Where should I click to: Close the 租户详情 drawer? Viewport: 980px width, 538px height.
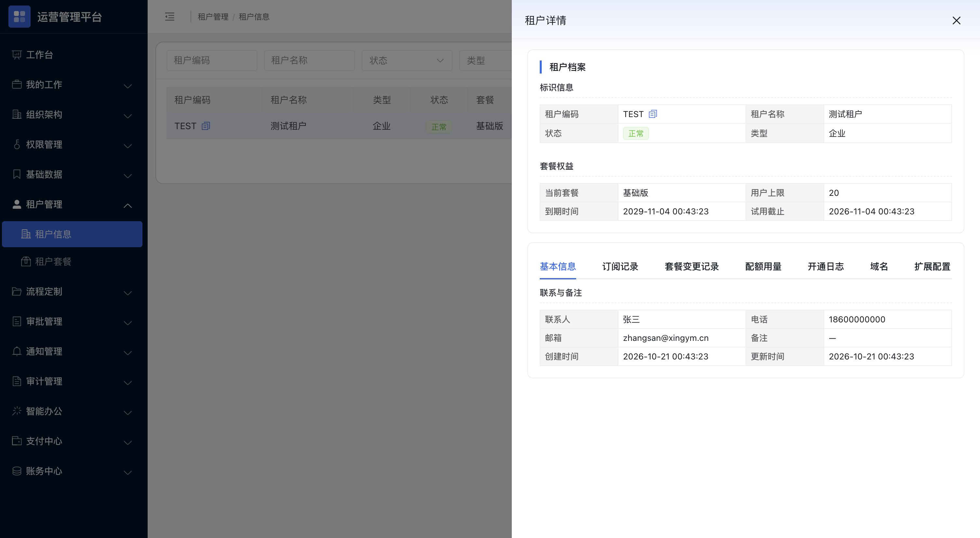point(956,20)
